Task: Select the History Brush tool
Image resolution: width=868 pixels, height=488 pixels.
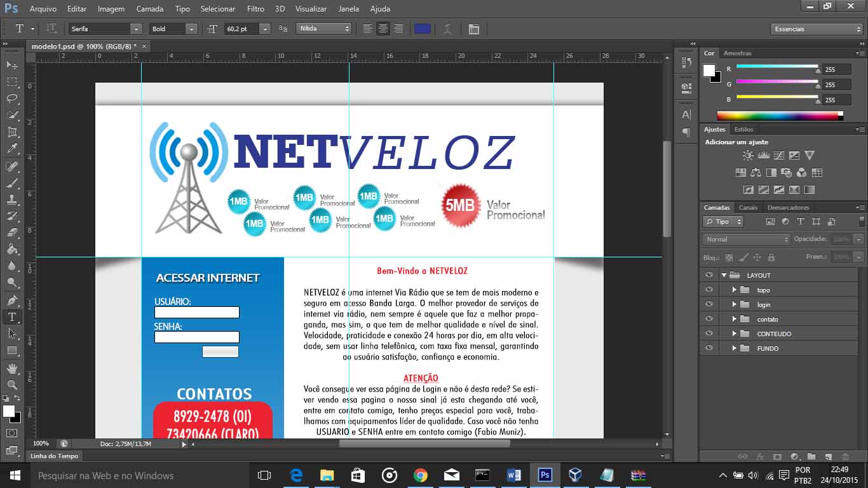Action: click(12, 216)
